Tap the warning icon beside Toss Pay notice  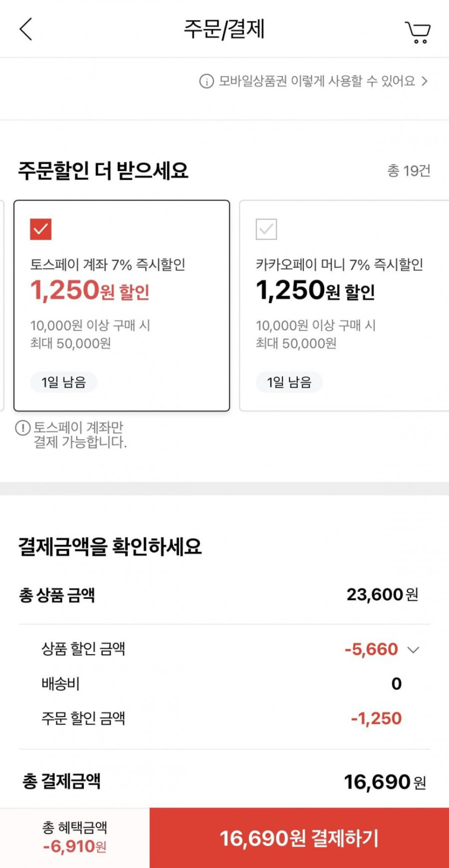[23, 428]
